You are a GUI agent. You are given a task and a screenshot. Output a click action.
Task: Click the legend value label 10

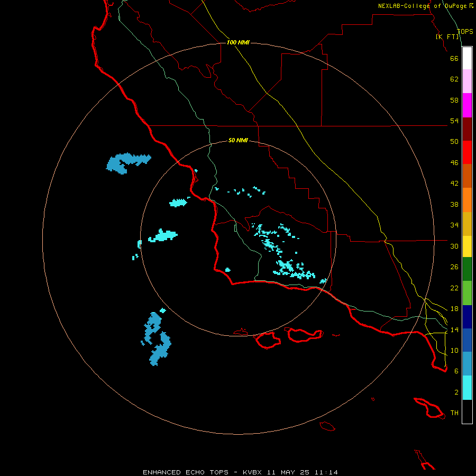(454, 350)
